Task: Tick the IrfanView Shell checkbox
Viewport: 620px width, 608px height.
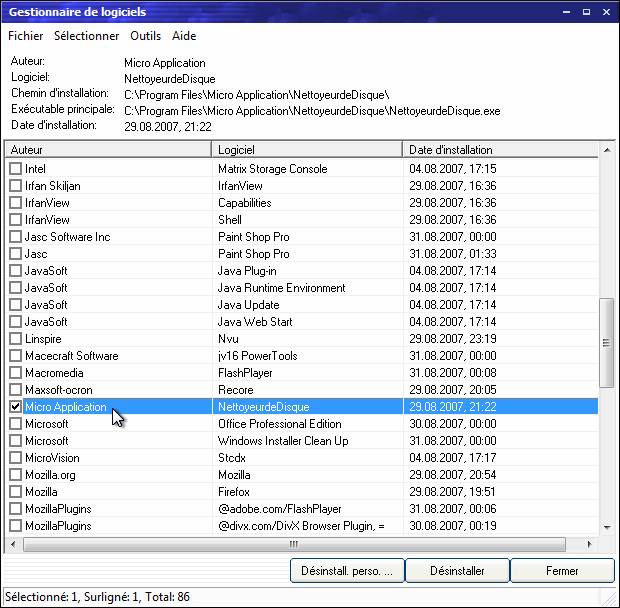Action: [x=15, y=220]
